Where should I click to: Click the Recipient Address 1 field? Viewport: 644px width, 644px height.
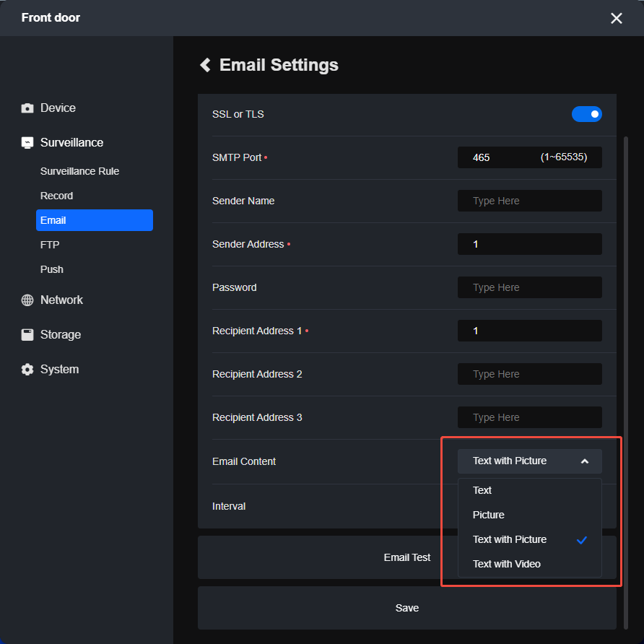click(529, 331)
